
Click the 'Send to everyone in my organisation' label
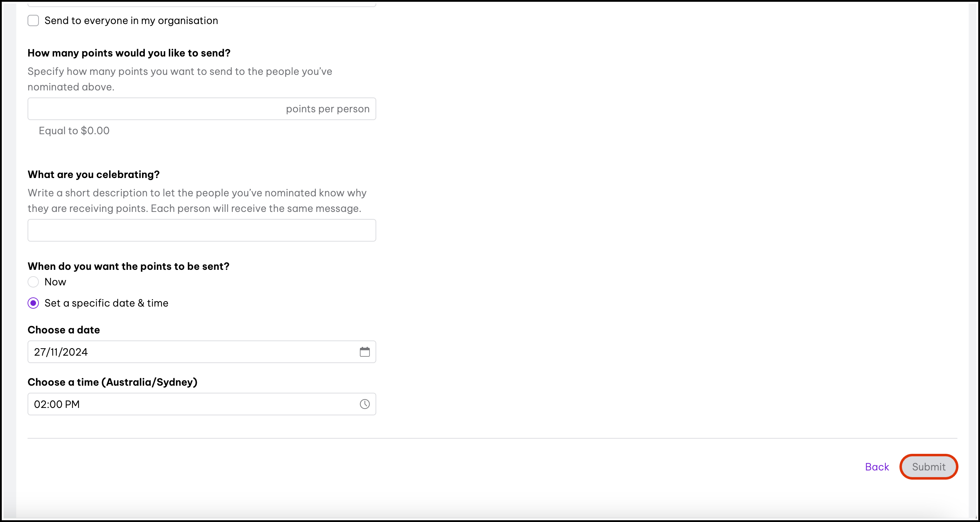coord(131,20)
